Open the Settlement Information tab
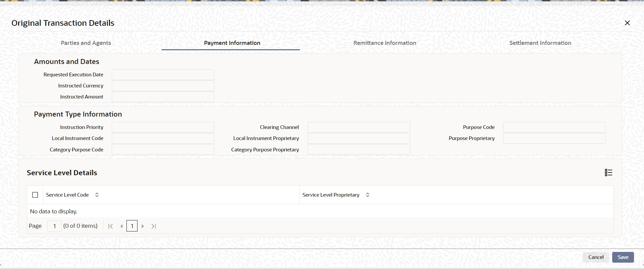644x269 pixels. 540,43
